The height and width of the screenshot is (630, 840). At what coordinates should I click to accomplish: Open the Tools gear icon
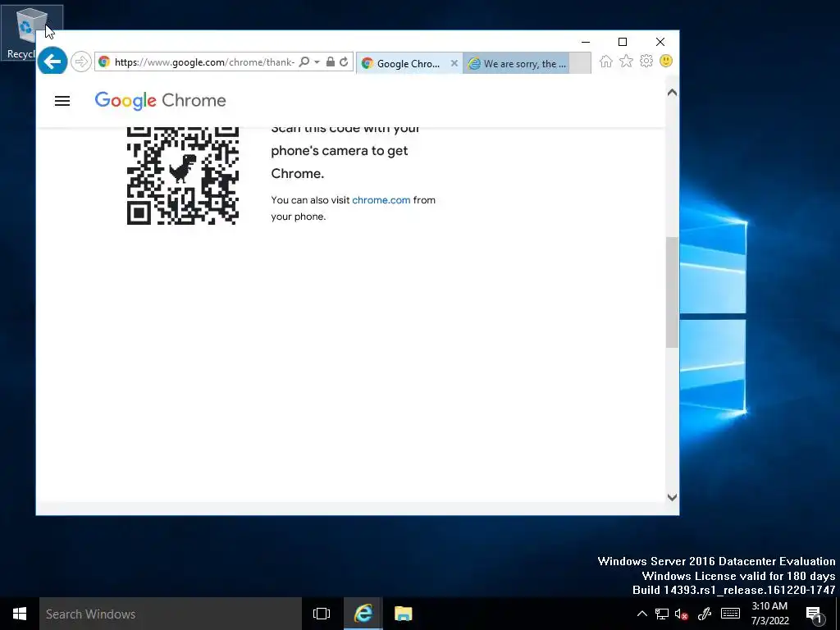(646, 62)
